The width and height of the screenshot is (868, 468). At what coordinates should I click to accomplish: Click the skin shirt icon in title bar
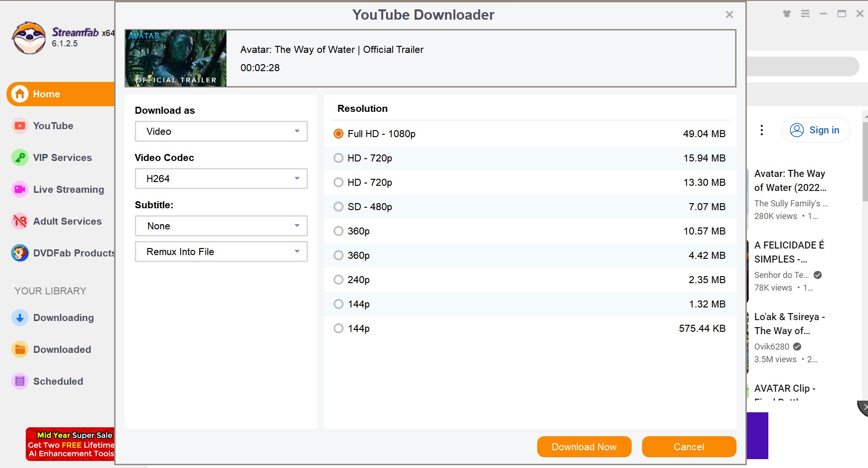(787, 14)
